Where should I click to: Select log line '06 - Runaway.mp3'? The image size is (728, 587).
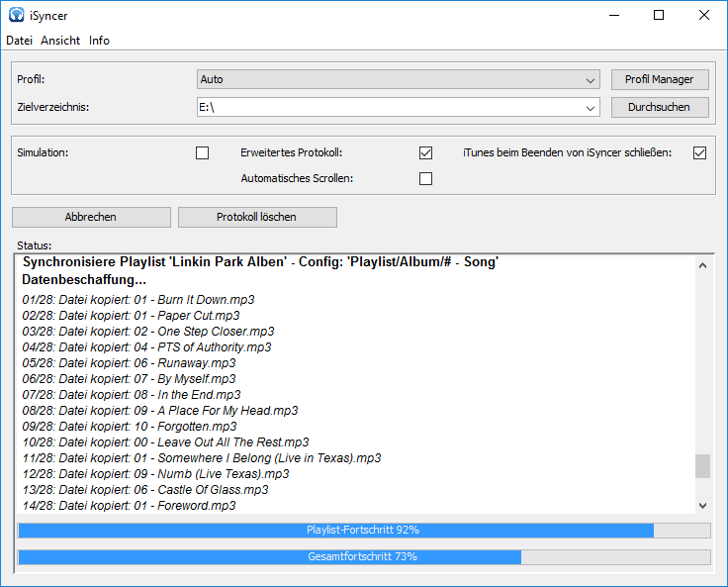[x=129, y=363]
